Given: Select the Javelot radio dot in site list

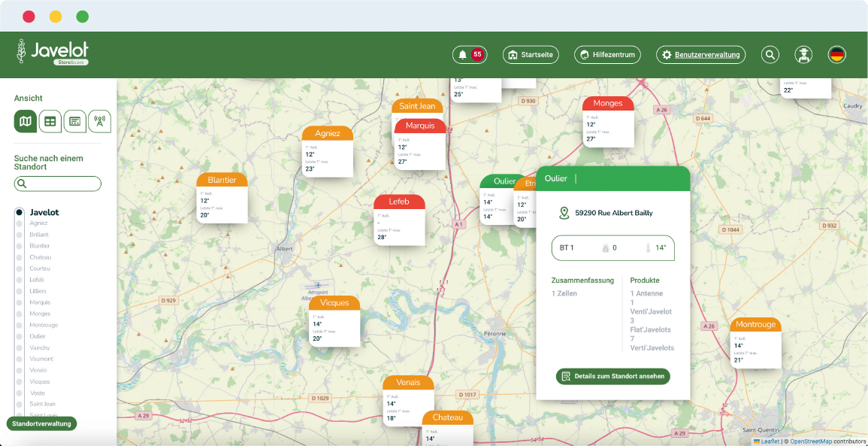Looking at the screenshot, I should tap(20, 212).
